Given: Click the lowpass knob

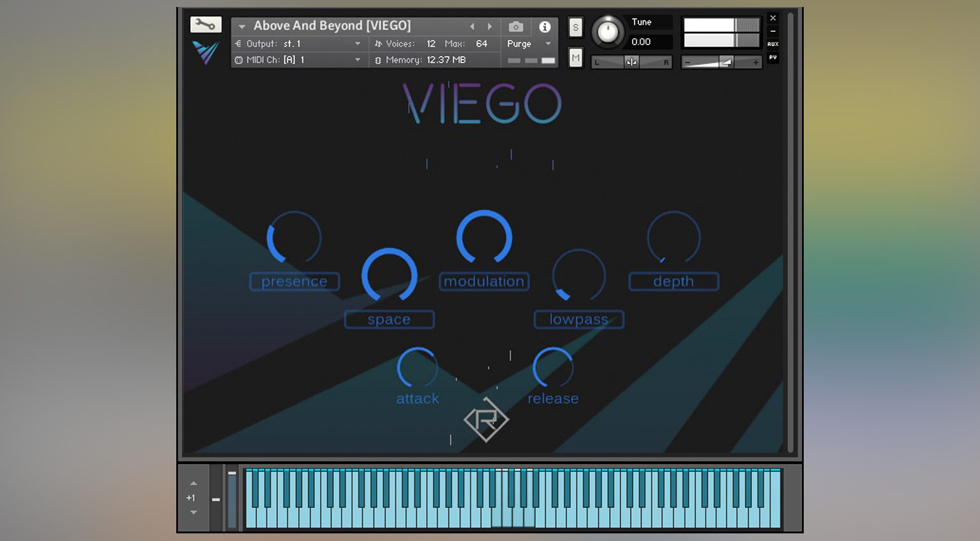Looking at the screenshot, I should 578,276.
